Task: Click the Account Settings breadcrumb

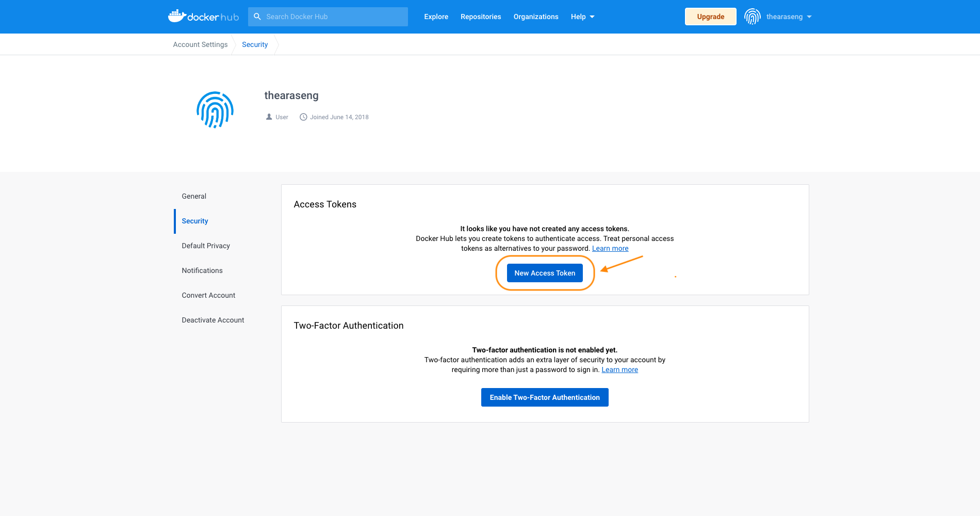Action: point(200,44)
